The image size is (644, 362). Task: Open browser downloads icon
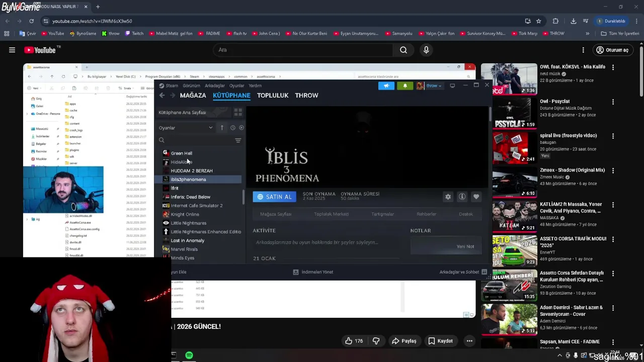pos(573,21)
